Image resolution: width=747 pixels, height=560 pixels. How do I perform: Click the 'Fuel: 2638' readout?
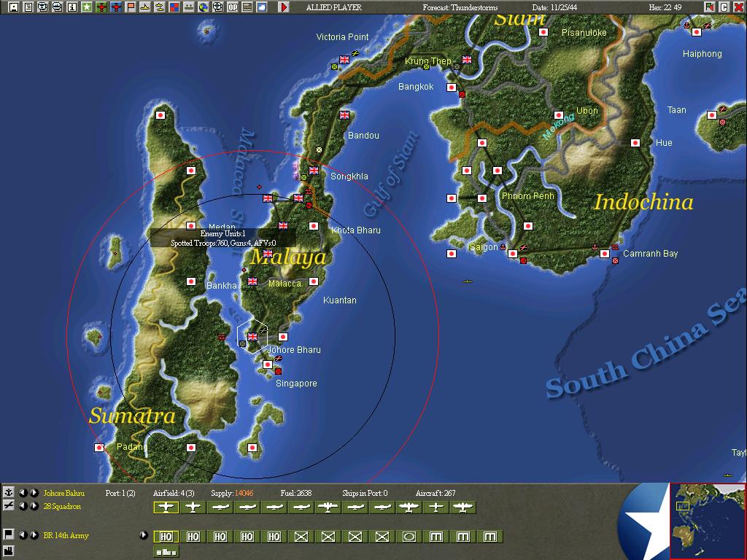coord(296,493)
